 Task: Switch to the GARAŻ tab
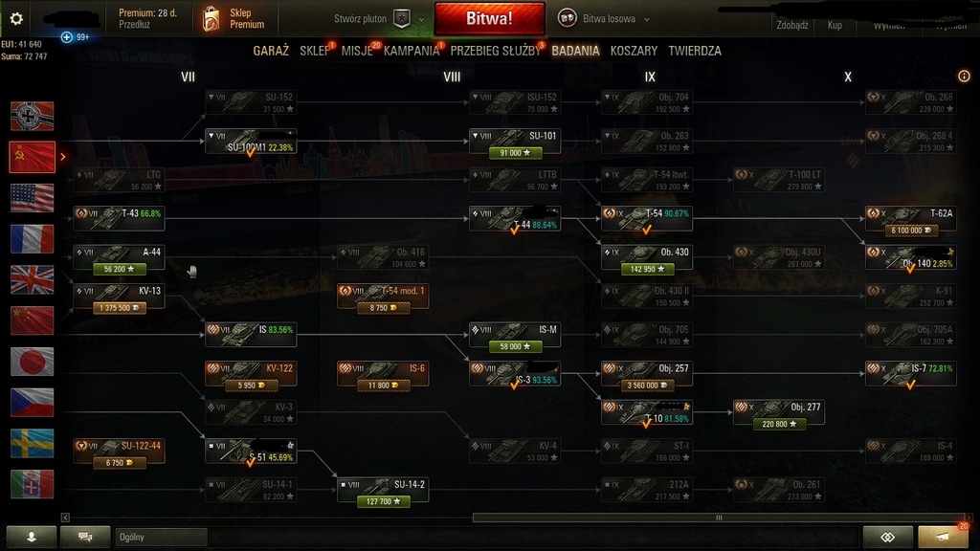click(271, 51)
